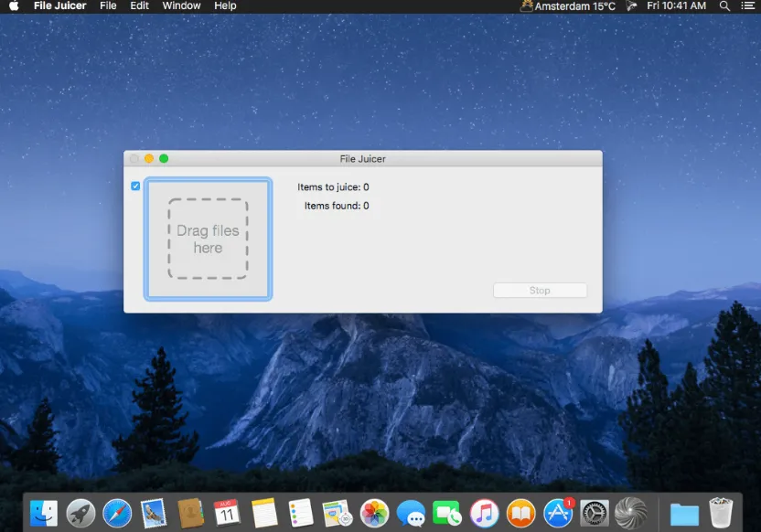The height and width of the screenshot is (532, 761).
Task: Open Calendar showing 11 in Dock
Action: 227,513
